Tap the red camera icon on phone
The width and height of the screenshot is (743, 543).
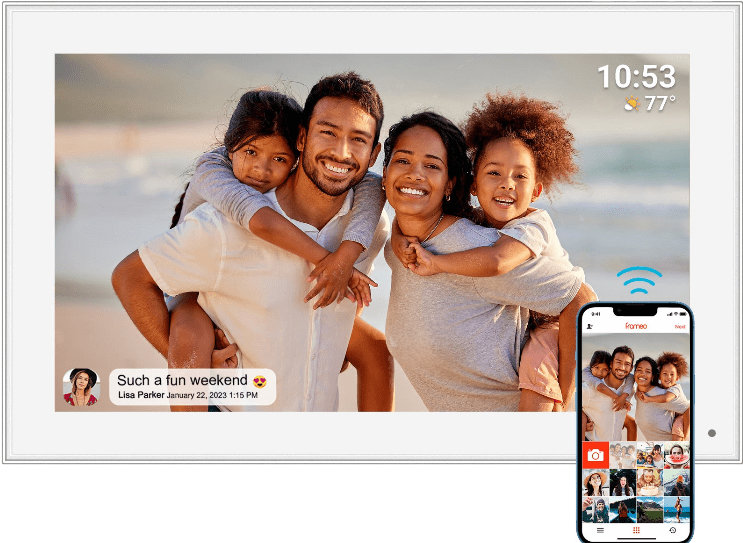pyautogui.click(x=596, y=455)
